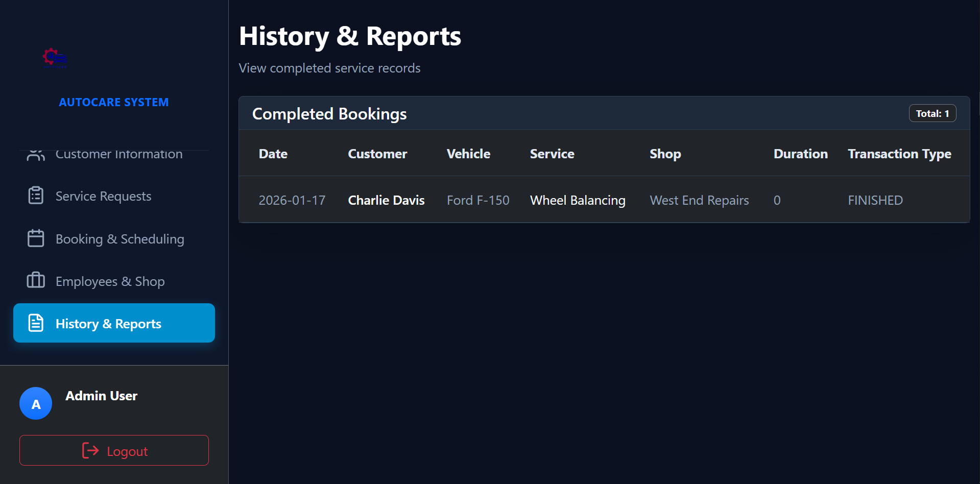Select the 2026-01-17 date cell
Screen dimensions: 980x484
tap(292, 200)
